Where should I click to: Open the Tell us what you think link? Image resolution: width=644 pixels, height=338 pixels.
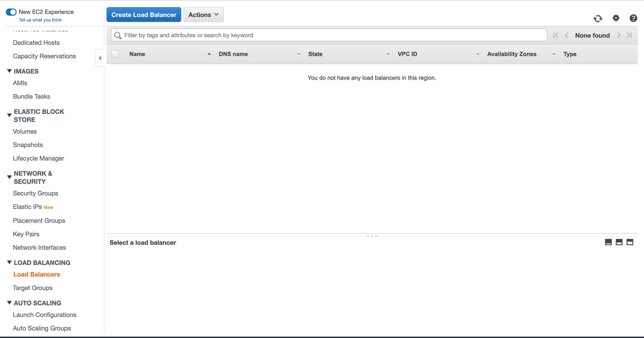[x=40, y=20]
